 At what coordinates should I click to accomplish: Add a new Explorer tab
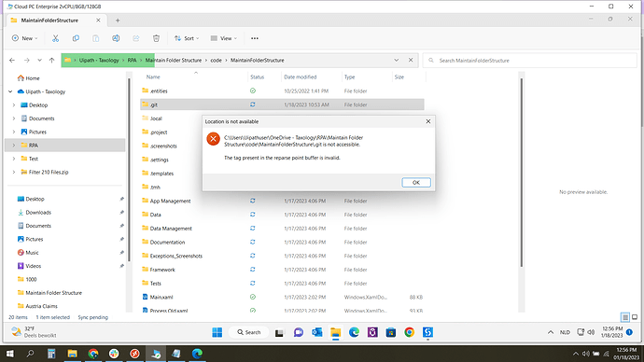(x=118, y=21)
